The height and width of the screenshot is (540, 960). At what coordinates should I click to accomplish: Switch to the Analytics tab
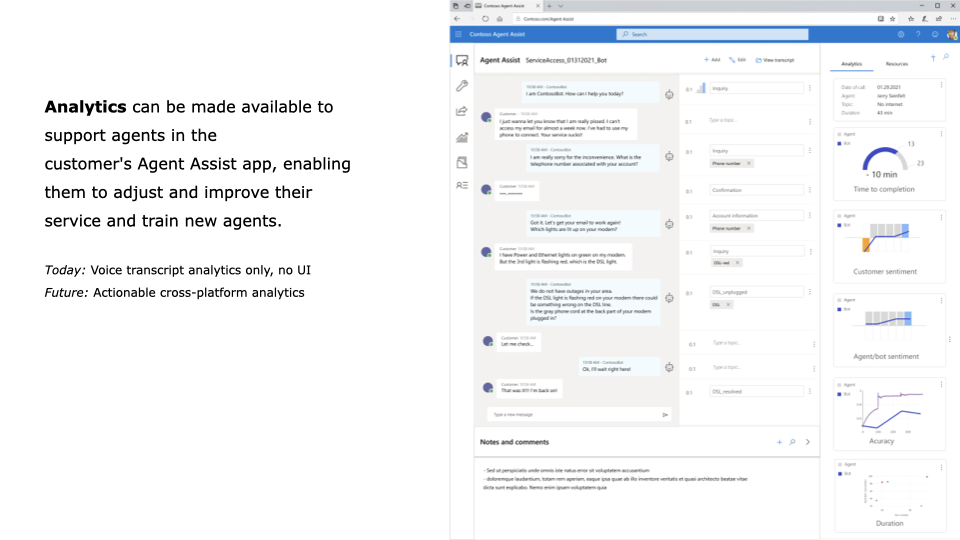(x=851, y=64)
